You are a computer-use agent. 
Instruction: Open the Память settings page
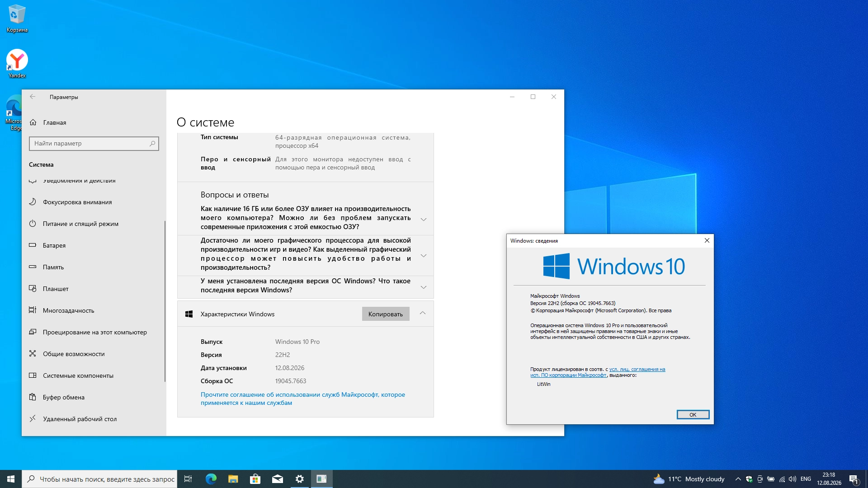(x=94, y=267)
